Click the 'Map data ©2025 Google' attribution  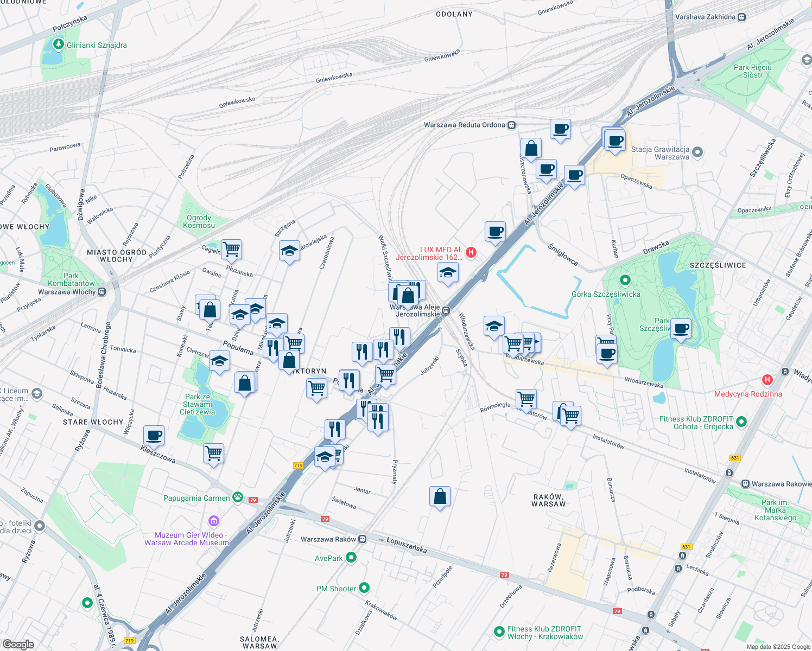tap(778, 647)
